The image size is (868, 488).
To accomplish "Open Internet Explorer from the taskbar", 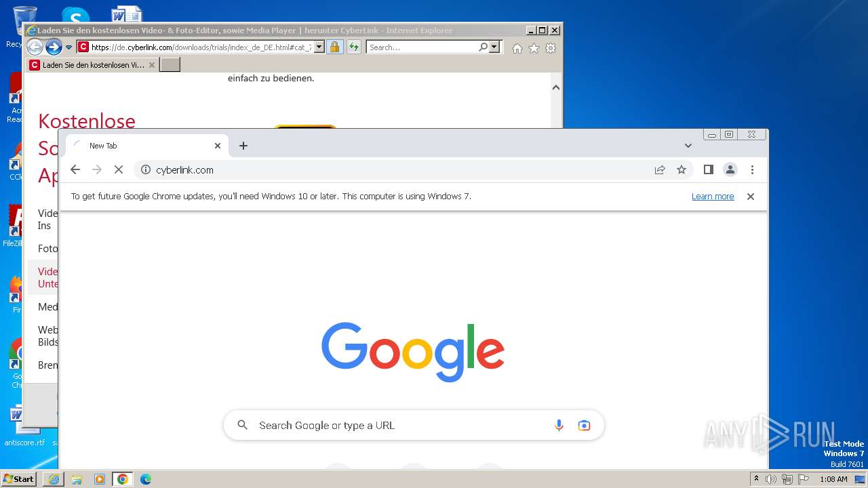I will (54, 479).
